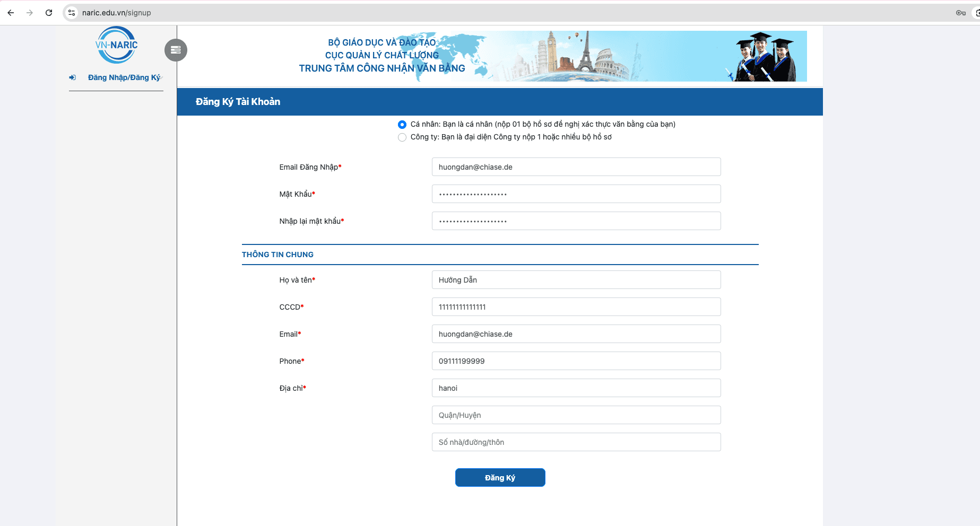
Task: Click the browser back arrow
Action: [x=11, y=13]
